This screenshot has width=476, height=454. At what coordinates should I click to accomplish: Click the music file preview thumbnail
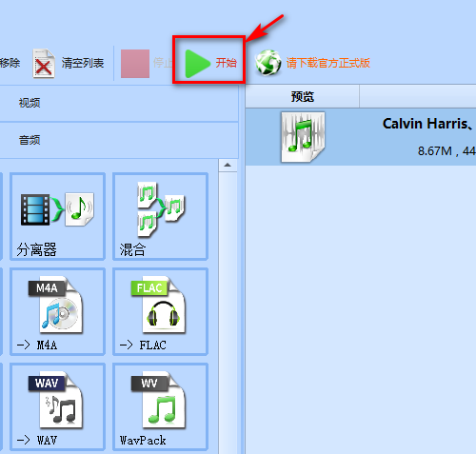tap(303, 137)
